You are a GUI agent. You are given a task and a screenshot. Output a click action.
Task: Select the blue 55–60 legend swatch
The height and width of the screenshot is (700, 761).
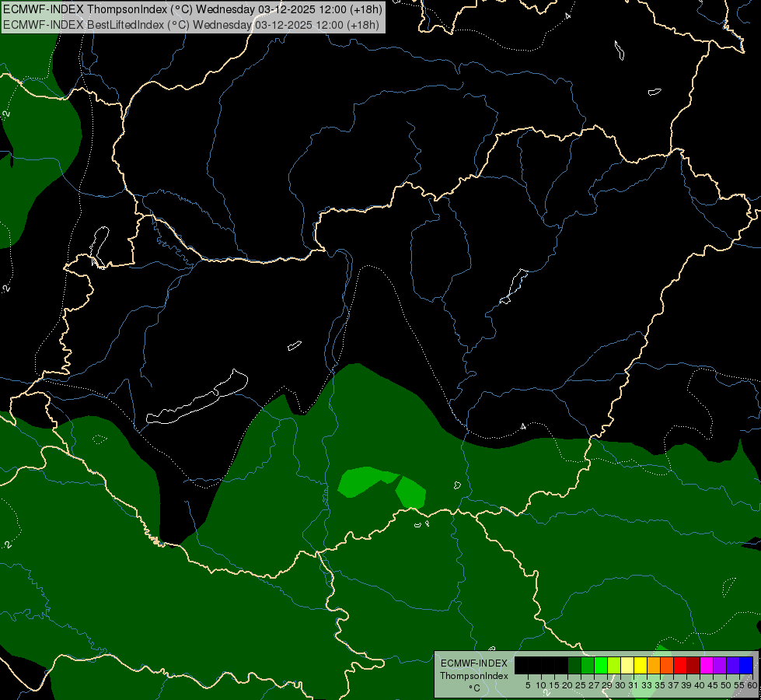coord(746,665)
